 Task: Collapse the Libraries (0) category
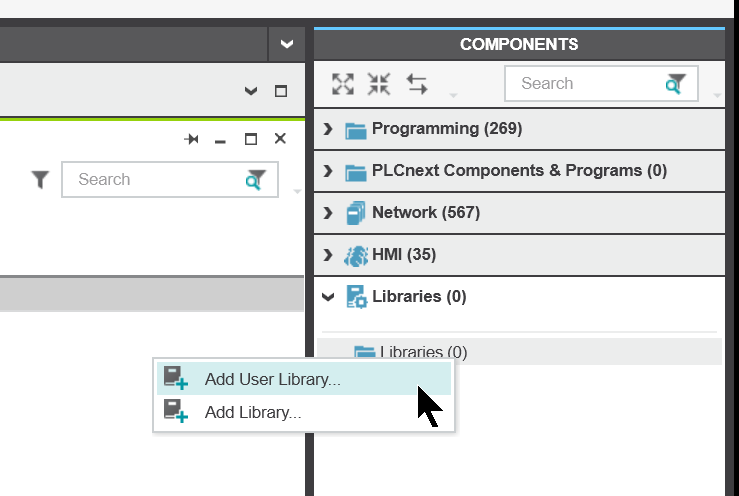point(328,297)
